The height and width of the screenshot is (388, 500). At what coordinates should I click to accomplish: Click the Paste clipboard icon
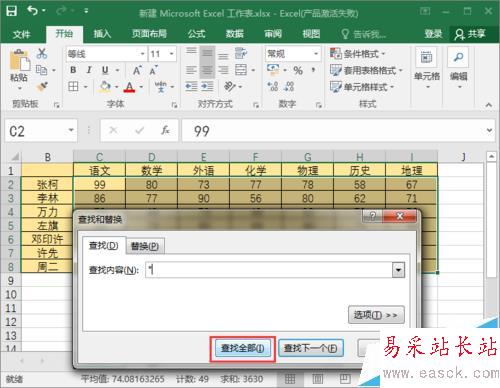(x=20, y=61)
